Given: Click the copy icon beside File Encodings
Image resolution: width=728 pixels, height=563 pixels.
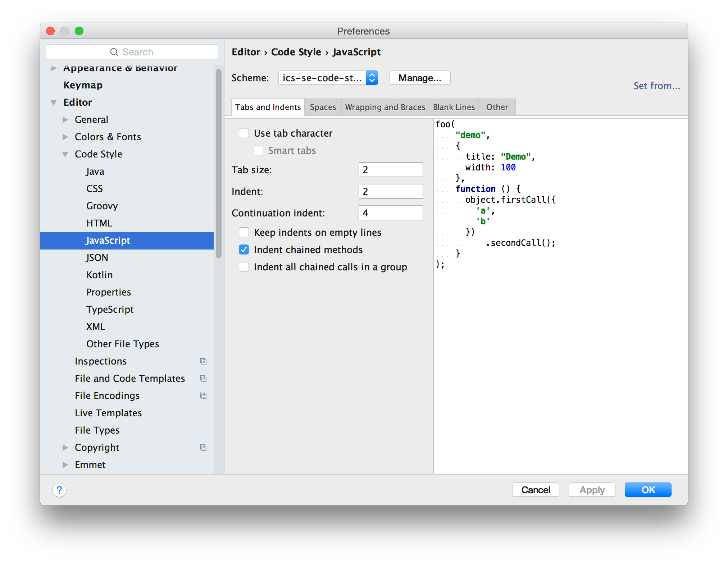Looking at the screenshot, I should [x=203, y=395].
